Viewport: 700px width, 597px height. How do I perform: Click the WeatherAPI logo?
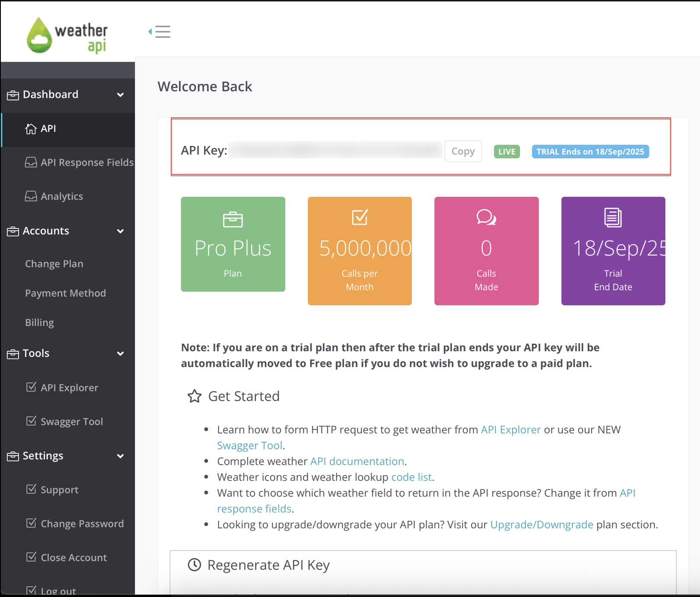click(x=67, y=35)
